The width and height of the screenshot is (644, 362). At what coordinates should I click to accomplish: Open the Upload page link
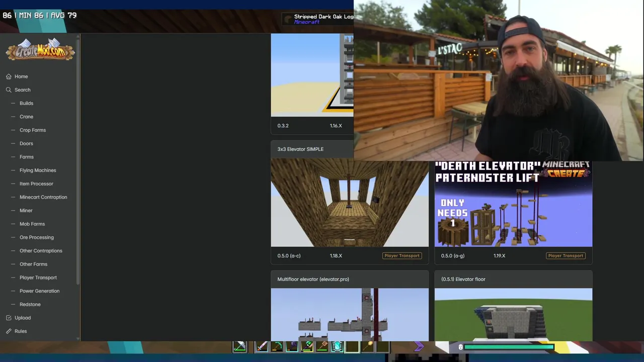coord(23,318)
